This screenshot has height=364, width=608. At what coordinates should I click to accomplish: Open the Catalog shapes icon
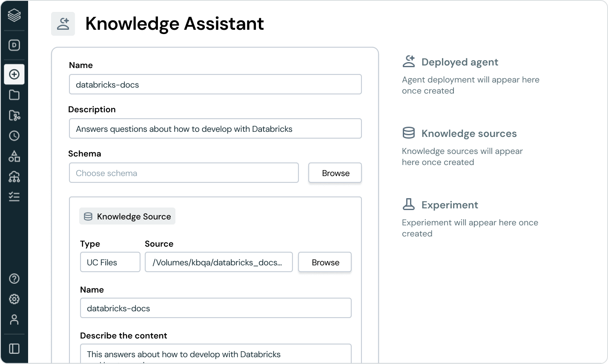[14, 156]
